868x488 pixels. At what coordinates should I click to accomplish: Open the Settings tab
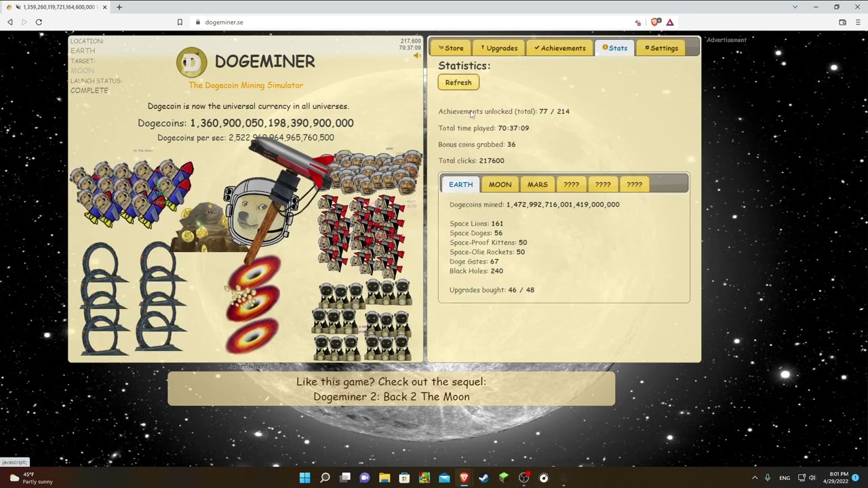(x=660, y=48)
